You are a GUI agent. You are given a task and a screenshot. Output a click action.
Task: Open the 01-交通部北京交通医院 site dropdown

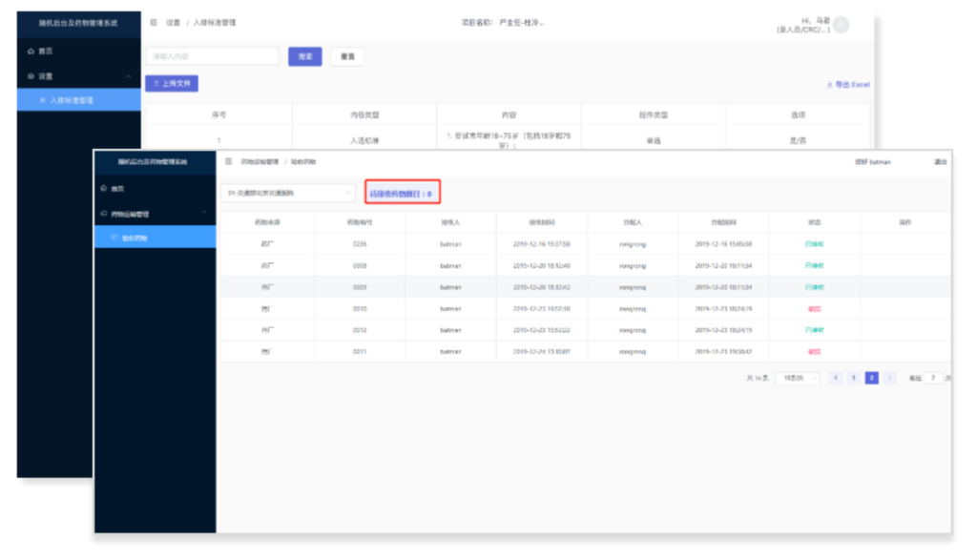tap(287, 194)
